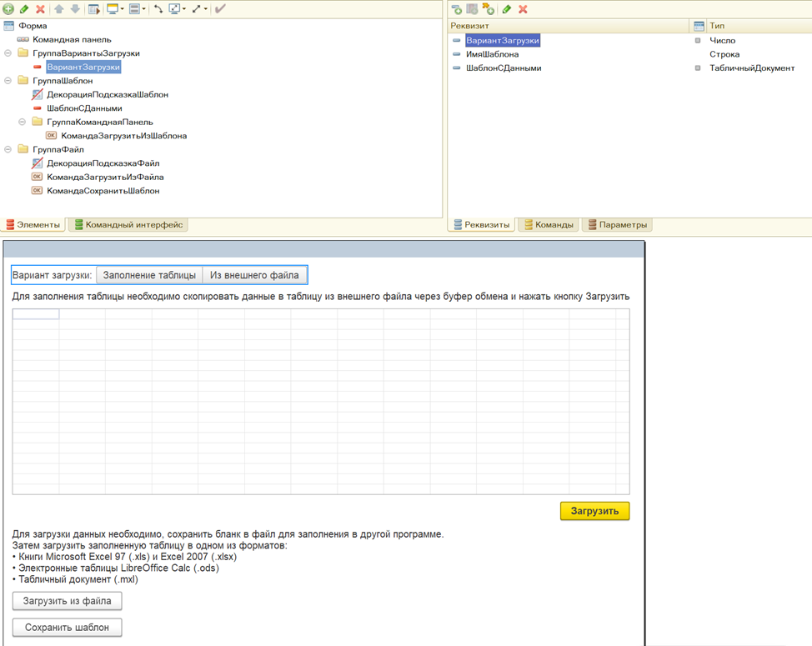Click the Реквизит column header
Screen dimensions: 812x646
pos(568,25)
